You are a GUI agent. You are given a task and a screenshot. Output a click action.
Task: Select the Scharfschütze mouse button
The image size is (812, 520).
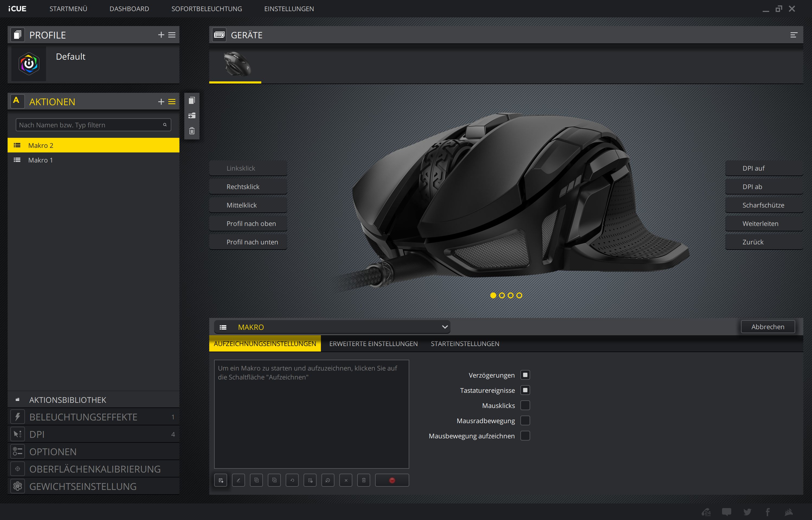[763, 205]
